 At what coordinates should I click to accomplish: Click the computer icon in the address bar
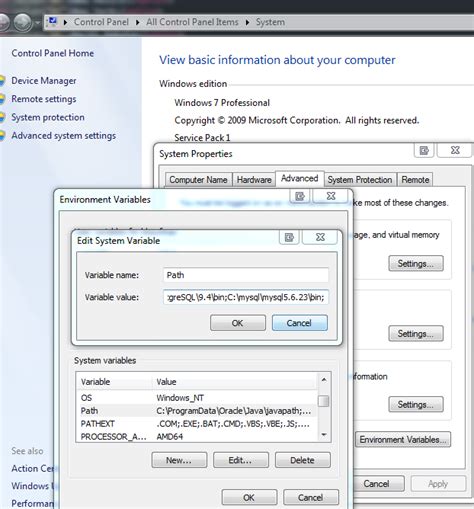[52, 22]
